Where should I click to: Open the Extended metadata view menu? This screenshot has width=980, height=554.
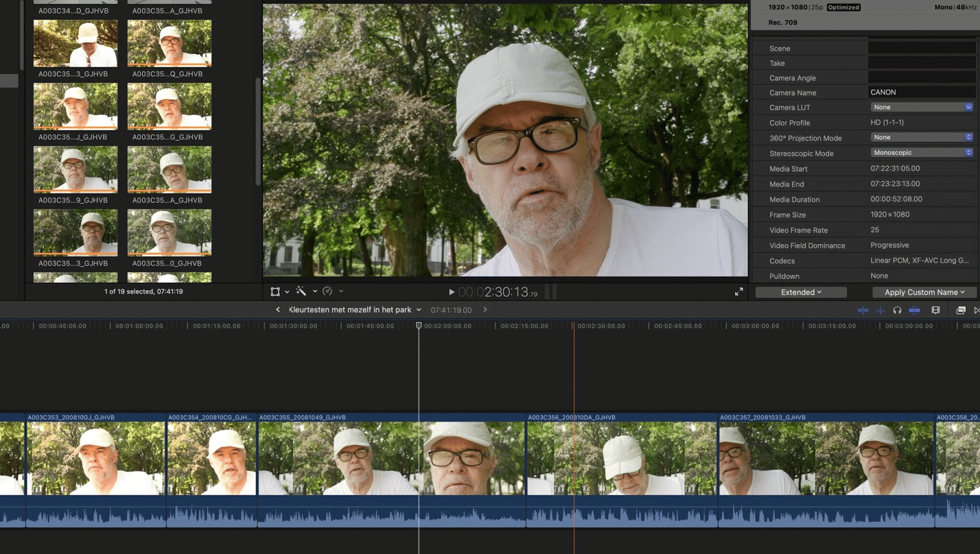(x=801, y=293)
